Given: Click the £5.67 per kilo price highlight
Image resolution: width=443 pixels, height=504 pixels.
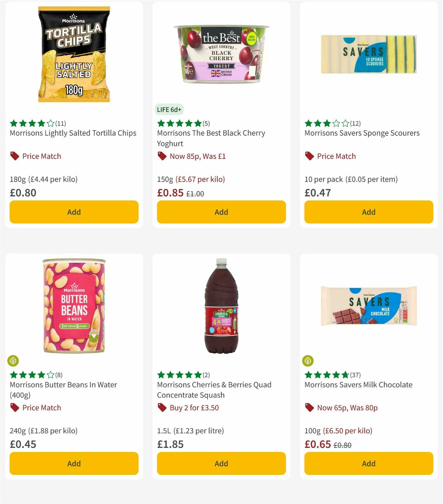Looking at the screenshot, I should tap(200, 179).
